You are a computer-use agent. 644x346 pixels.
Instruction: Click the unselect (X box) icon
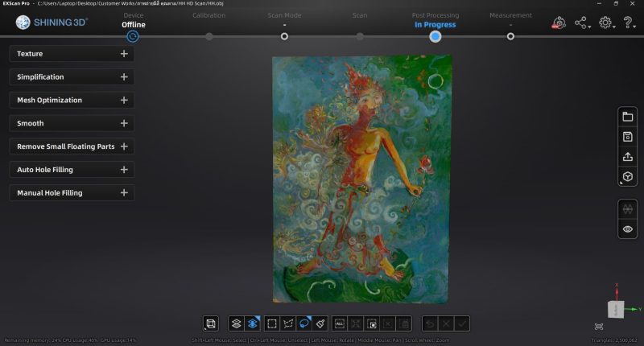388,323
